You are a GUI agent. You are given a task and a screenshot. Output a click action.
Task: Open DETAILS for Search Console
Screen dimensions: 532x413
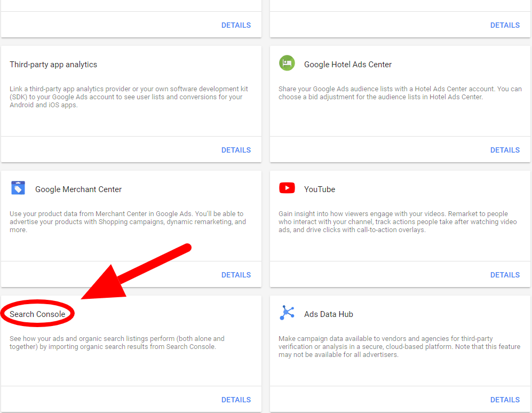point(236,399)
